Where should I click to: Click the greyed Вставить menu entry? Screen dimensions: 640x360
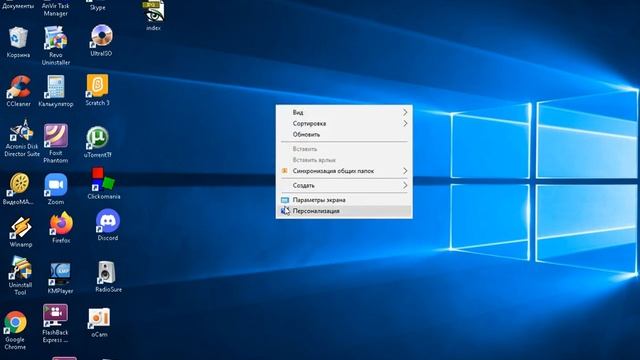(x=344, y=149)
